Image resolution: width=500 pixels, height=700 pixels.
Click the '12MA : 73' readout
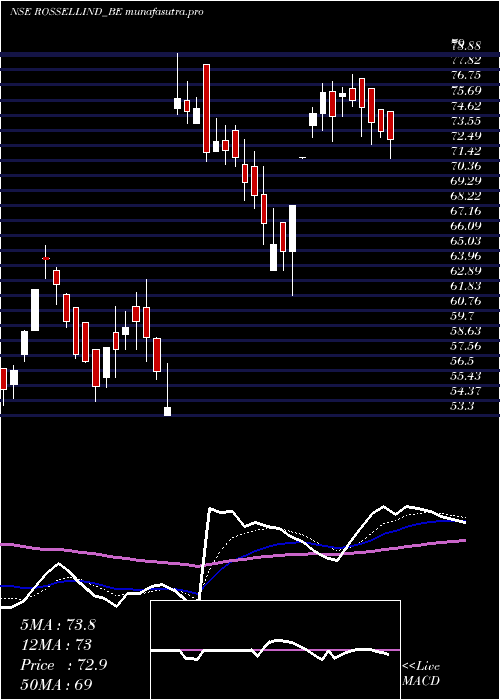coord(56,645)
